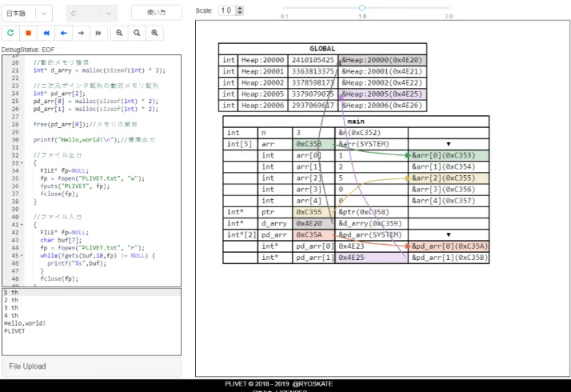Click code line 21 malloc statement
This screenshot has height=392, width=571.
[x=99, y=70]
